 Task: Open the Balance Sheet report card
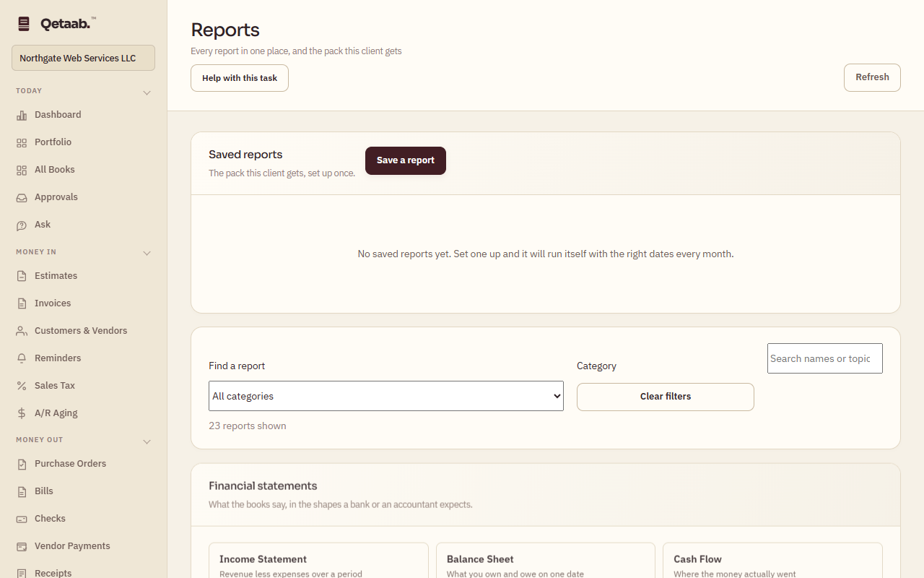point(546,561)
